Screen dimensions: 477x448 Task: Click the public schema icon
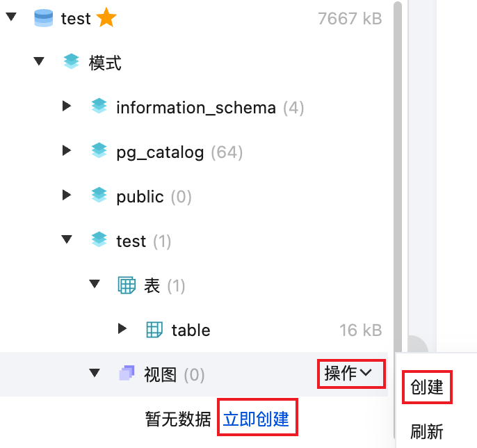(x=99, y=196)
